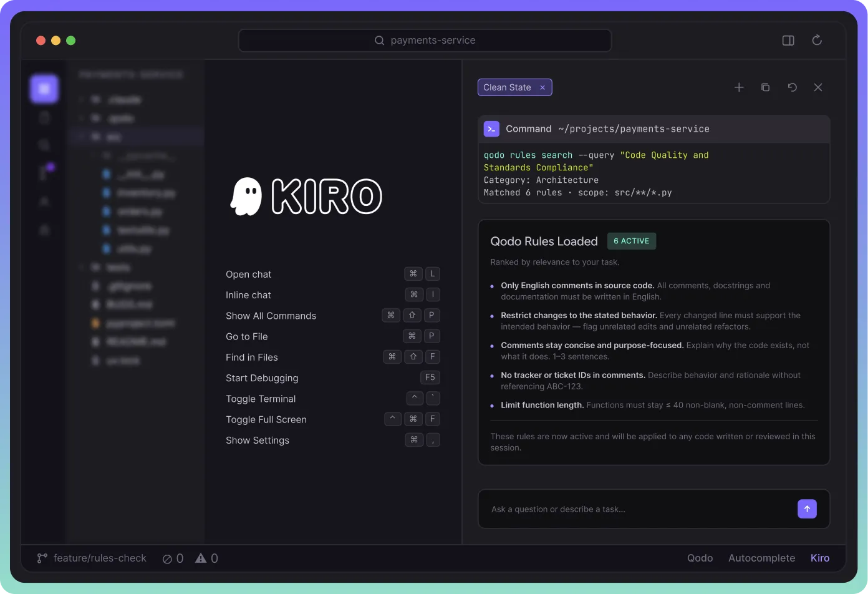This screenshot has width=868, height=594.
Task: Click feature/rules-check branch name
Action: [100, 558]
